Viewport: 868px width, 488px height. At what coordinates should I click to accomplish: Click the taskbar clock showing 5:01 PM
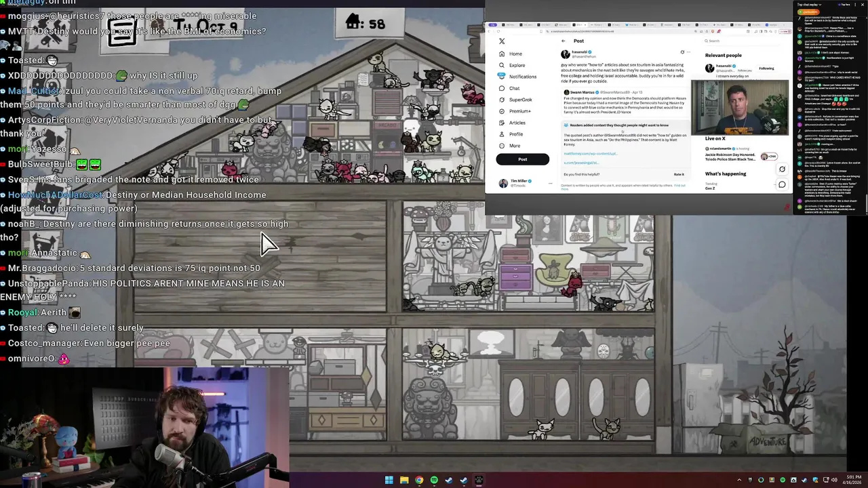[853, 481]
